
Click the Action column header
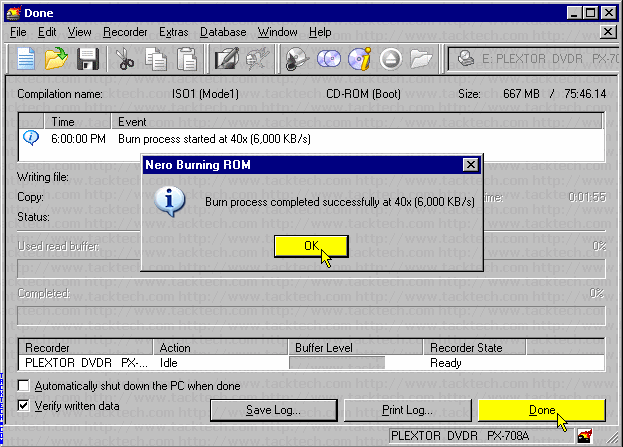[221, 348]
